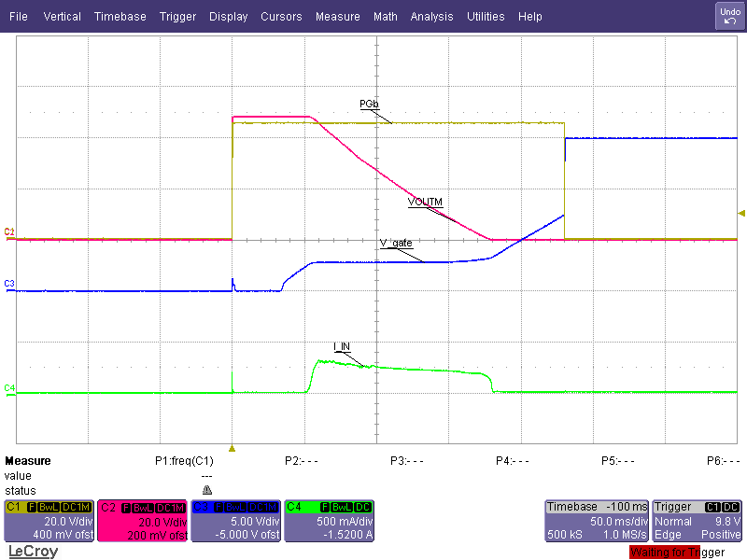Open the C4 channel descriptor box
The image size is (747, 560).
pos(329,520)
